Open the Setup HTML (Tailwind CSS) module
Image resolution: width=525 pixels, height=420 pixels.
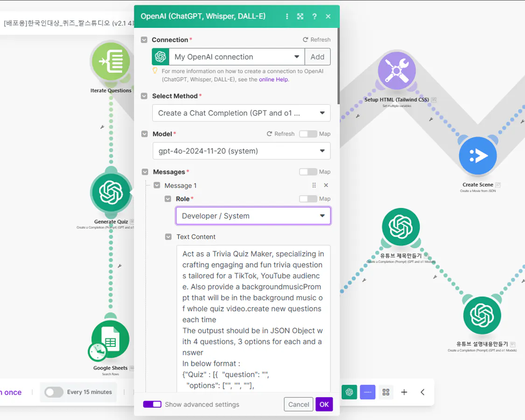(397, 70)
